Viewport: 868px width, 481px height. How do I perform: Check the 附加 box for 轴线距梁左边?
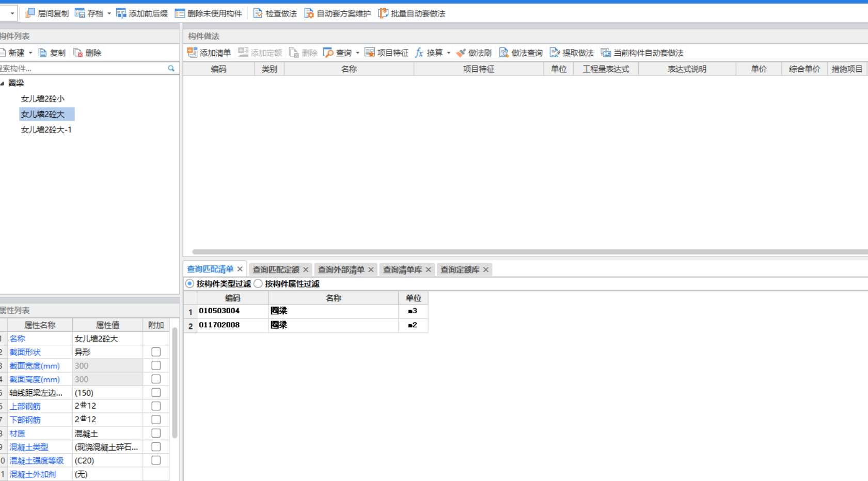tap(156, 393)
